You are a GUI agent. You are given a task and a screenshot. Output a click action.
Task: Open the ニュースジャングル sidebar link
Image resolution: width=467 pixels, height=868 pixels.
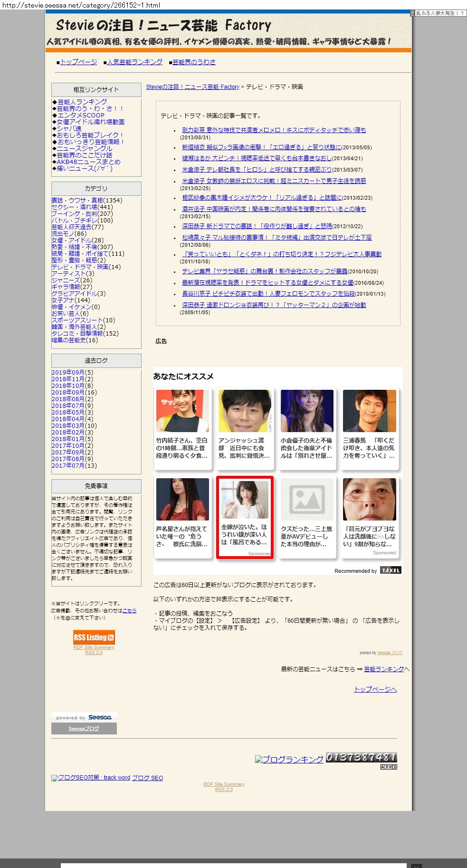point(85,148)
